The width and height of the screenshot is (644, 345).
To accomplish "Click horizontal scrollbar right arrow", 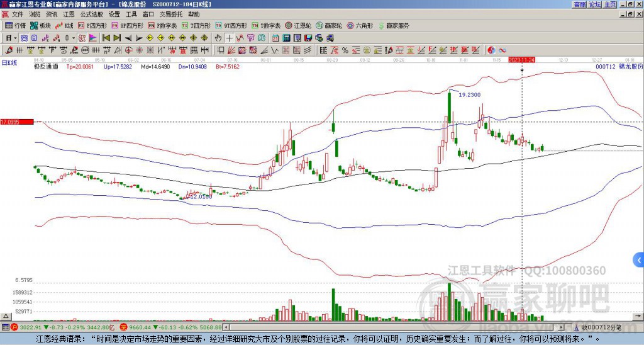I will point(561,327).
